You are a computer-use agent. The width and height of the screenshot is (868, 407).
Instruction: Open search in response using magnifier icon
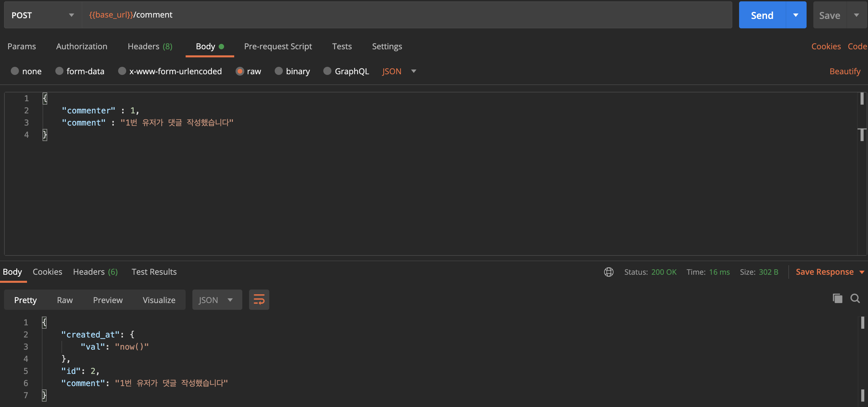pos(855,299)
